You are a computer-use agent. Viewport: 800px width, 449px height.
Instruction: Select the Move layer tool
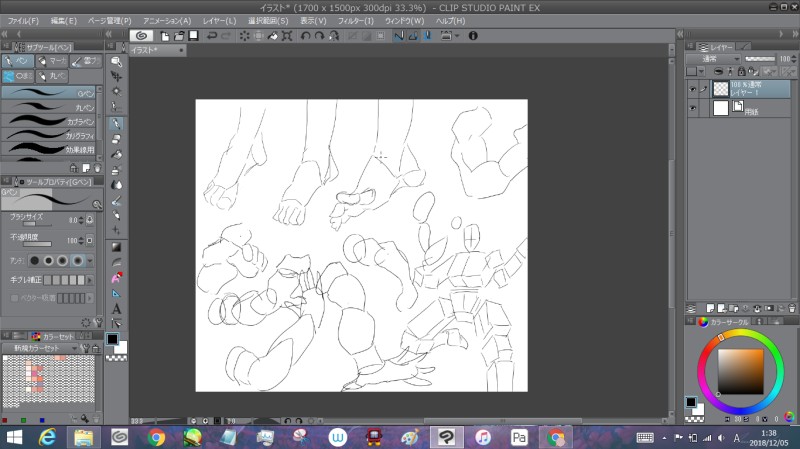tap(116, 77)
